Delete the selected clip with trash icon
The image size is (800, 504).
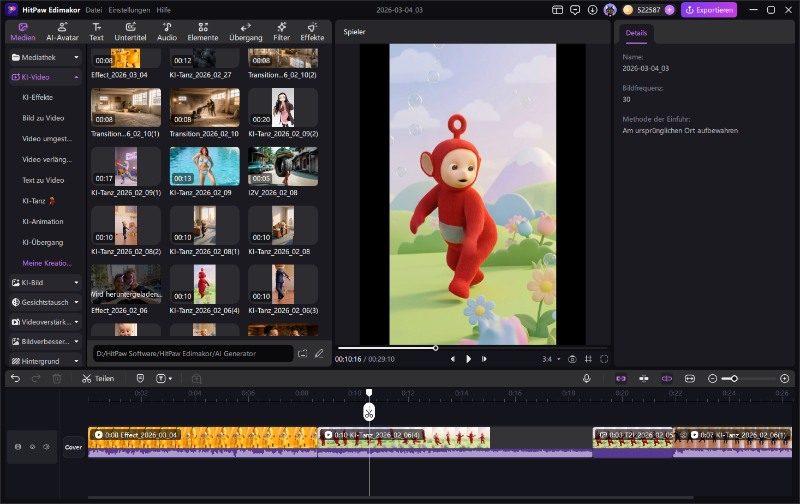click(x=57, y=379)
